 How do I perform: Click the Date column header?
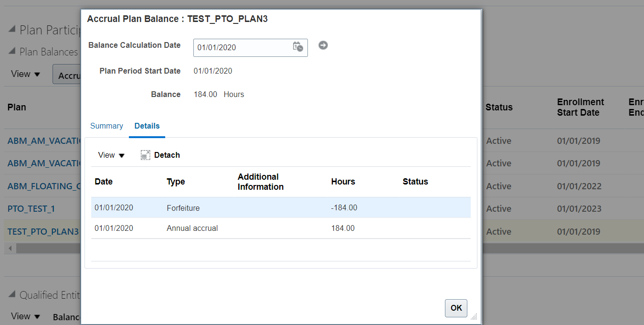tap(104, 182)
